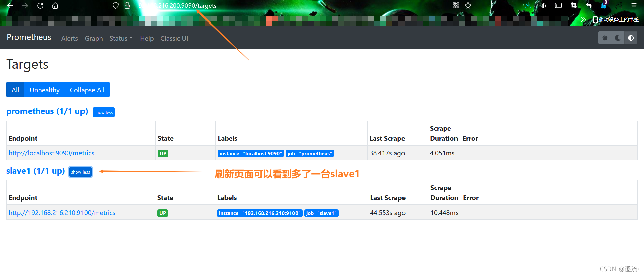
Task: Open the translate extension icon
Action: click(619, 5)
